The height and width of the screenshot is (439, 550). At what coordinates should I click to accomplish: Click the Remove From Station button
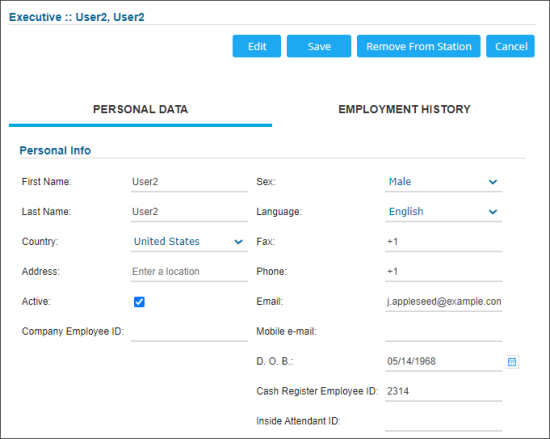tap(419, 46)
